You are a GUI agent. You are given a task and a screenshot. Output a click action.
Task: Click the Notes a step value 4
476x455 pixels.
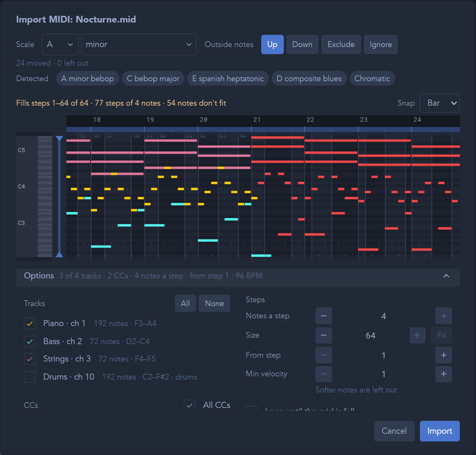pos(383,316)
